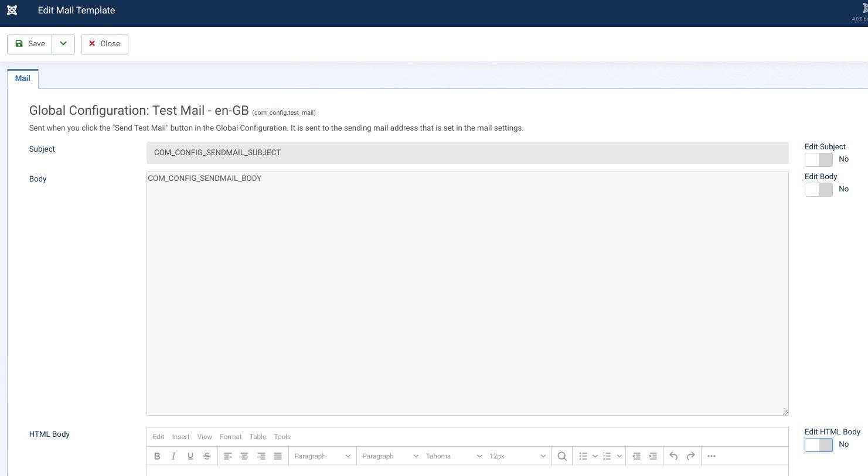Align text to the center
Screen dimensions: 868x476
pyautogui.click(x=244, y=456)
